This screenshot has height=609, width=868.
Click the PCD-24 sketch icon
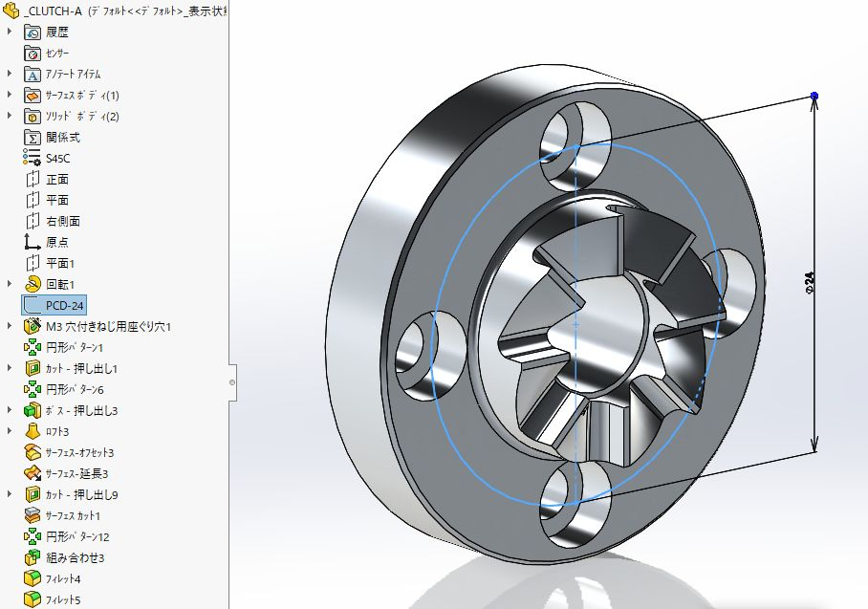tap(33, 305)
